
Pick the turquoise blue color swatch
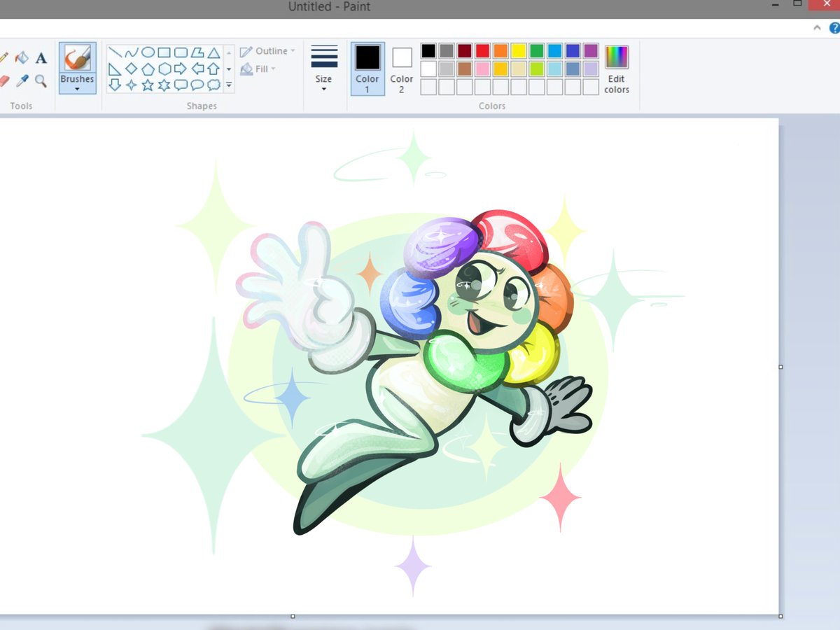click(555, 50)
